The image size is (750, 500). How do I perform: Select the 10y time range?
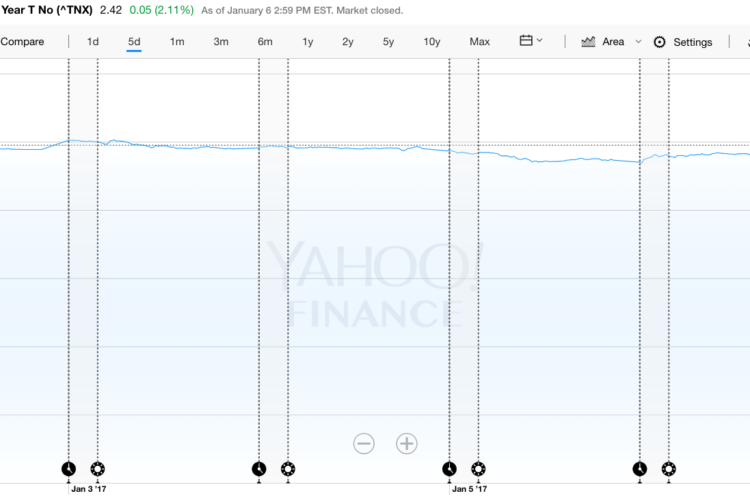(x=432, y=42)
